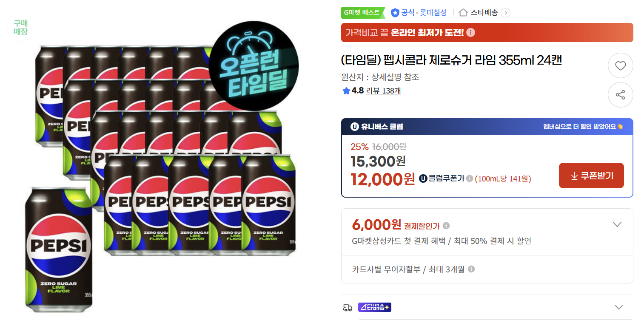Open the 리뷰 138개 reviews link

pos(384,91)
